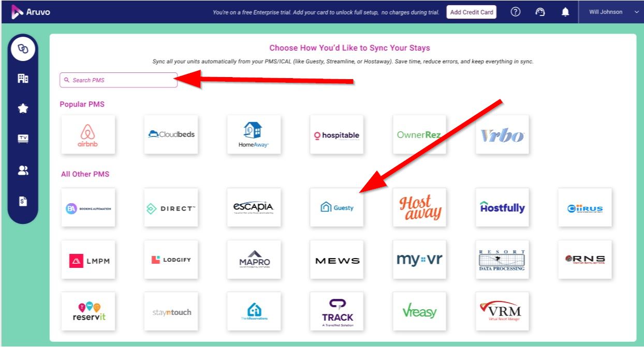The width and height of the screenshot is (644, 347).
Task: Select the LMPM PMS card
Action: pos(88,260)
